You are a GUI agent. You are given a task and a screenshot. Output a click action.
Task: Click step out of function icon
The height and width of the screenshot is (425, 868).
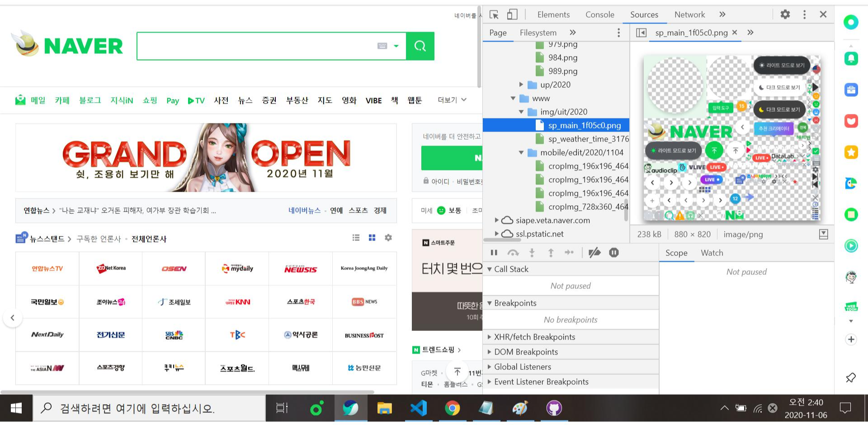click(551, 253)
